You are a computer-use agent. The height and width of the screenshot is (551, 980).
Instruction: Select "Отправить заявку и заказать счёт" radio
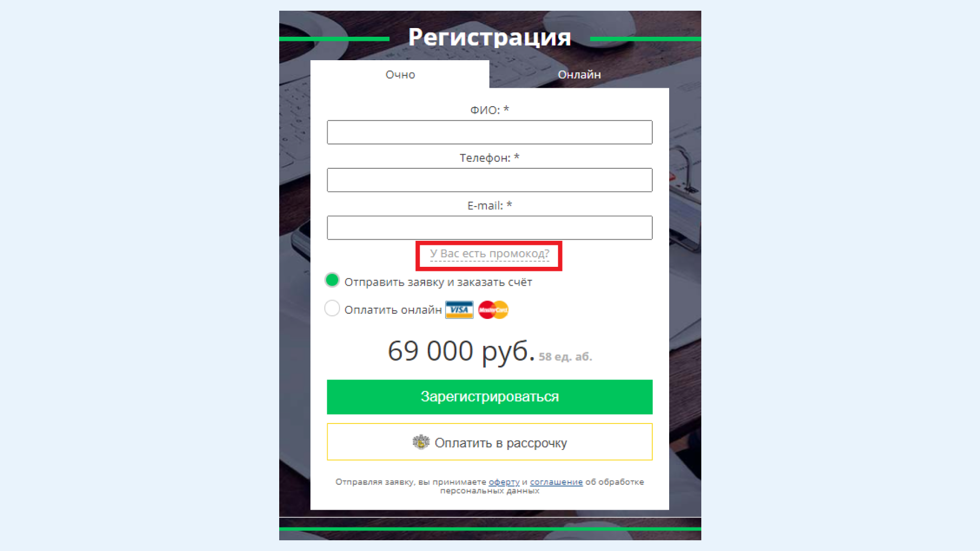(x=332, y=280)
